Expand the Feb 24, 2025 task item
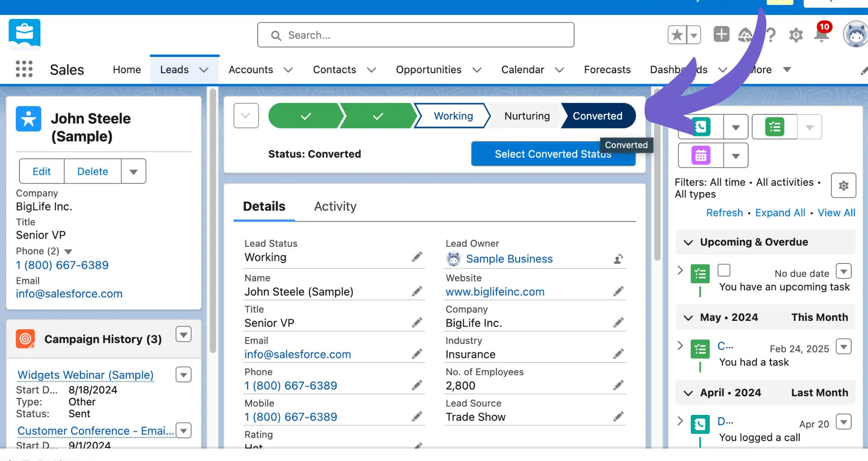This screenshot has height=461, width=868. (680, 346)
